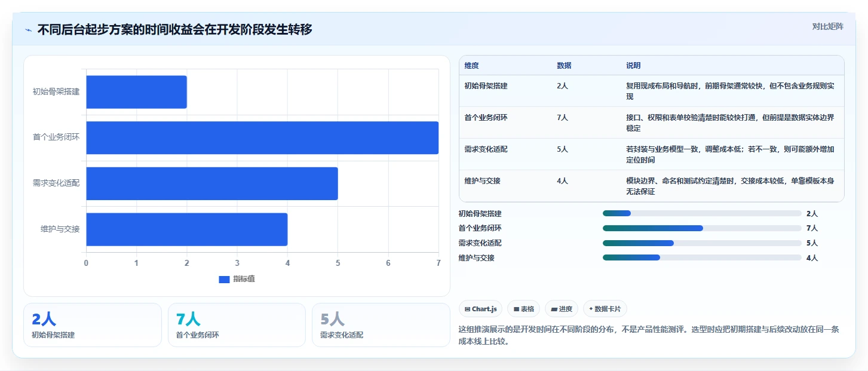Click the page title about 后台起步方案
Viewport: 868px width, 371px height.
[175, 30]
